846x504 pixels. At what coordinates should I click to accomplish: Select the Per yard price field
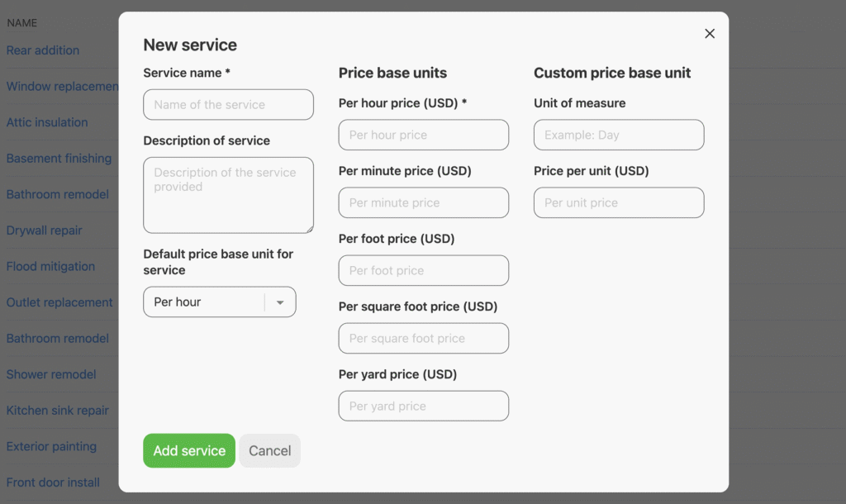(x=423, y=406)
